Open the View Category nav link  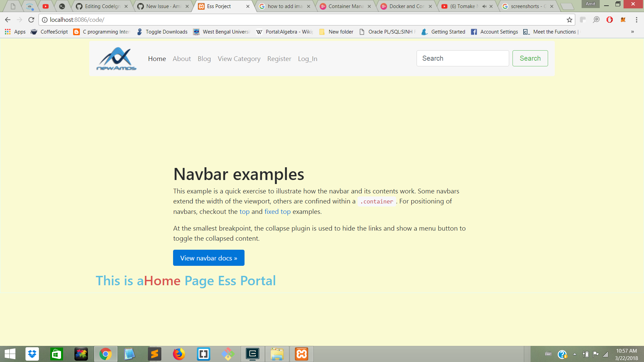click(x=239, y=59)
